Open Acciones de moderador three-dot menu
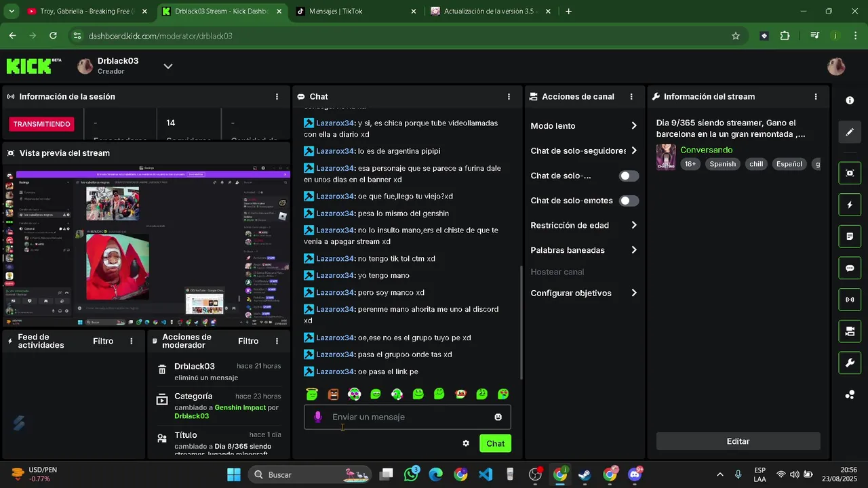Image resolution: width=868 pixels, height=488 pixels. coord(277,341)
